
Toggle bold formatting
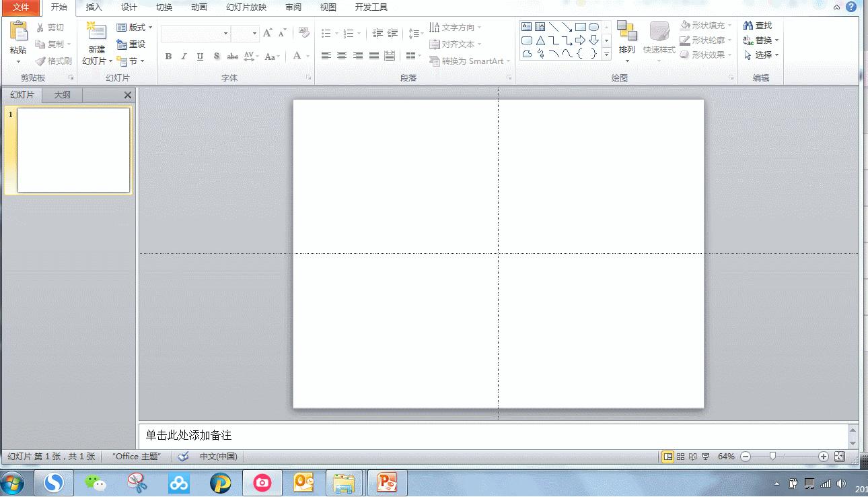168,57
